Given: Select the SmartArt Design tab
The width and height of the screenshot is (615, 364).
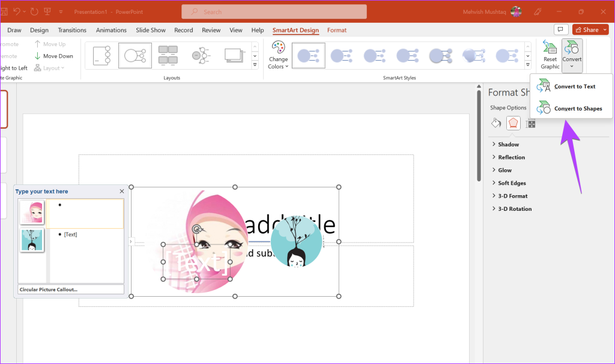Looking at the screenshot, I should (x=295, y=30).
